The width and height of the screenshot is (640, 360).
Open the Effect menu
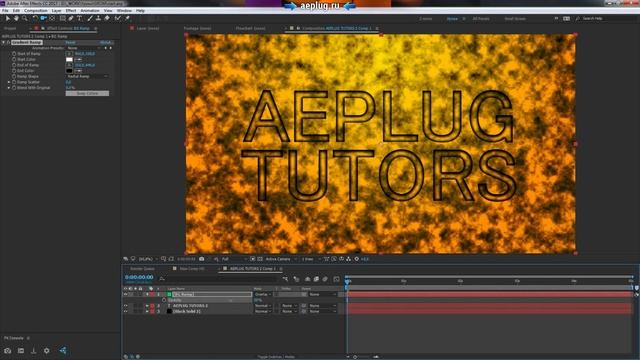tap(71, 11)
